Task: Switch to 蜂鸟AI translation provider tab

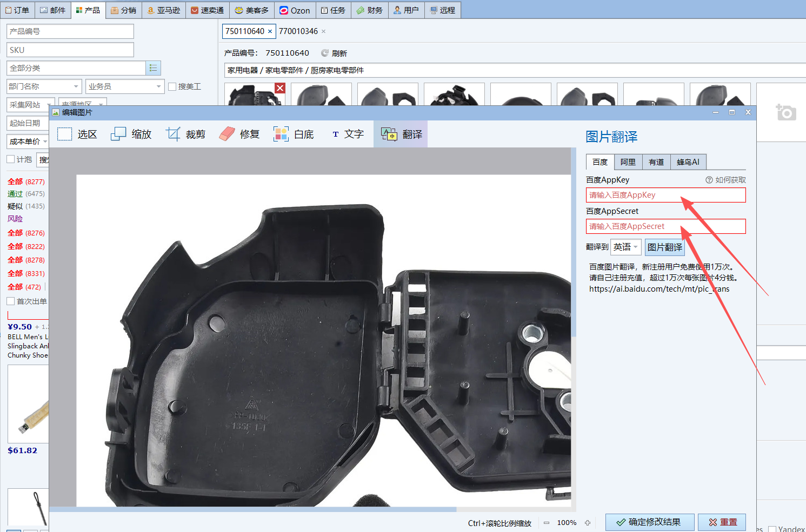Action: [688, 162]
